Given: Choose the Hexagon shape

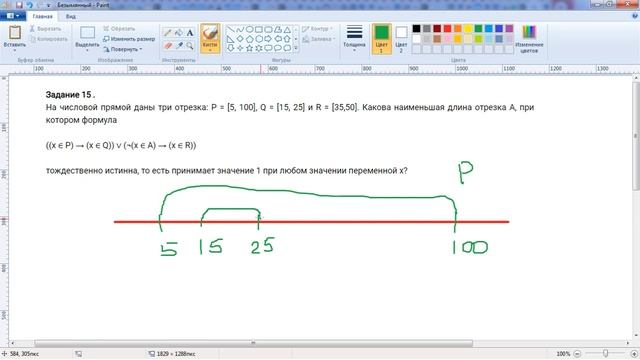Looking at the screenshot, I should [x=259, y=39].
